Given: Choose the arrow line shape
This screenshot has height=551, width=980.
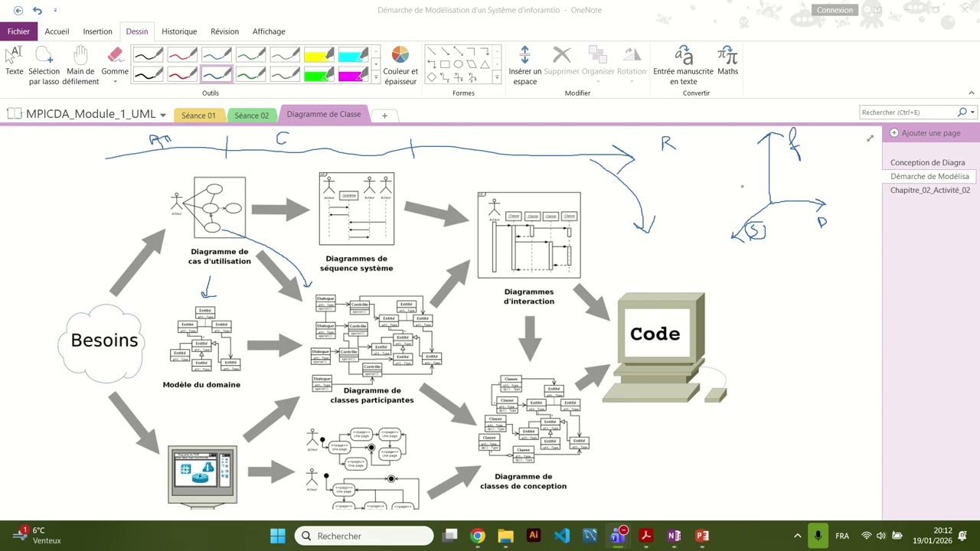Looking at the screenshot, I should click(x=445, y=51).
